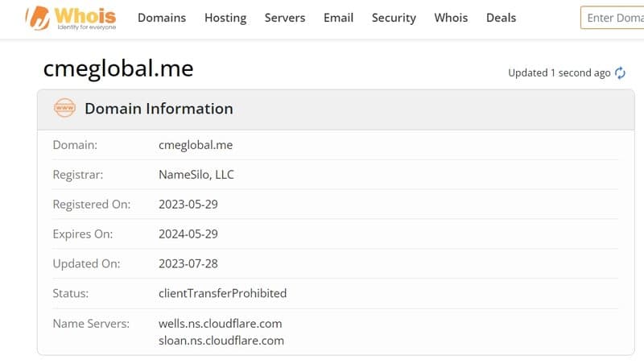Image resolution: width=644 pixels, height=364 pixels.
Task: Click sloan.ns.cloudflare.com name server
Action: click(221, 341)
